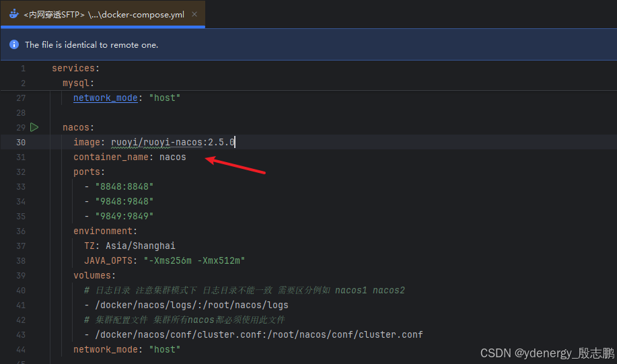This screenshot has height=364, width=617.
Task: Place cursor on the ruoyi/ruoyi-nacos:2.5.0 image value
Action: pyautogui.click(x=172, y=142)
